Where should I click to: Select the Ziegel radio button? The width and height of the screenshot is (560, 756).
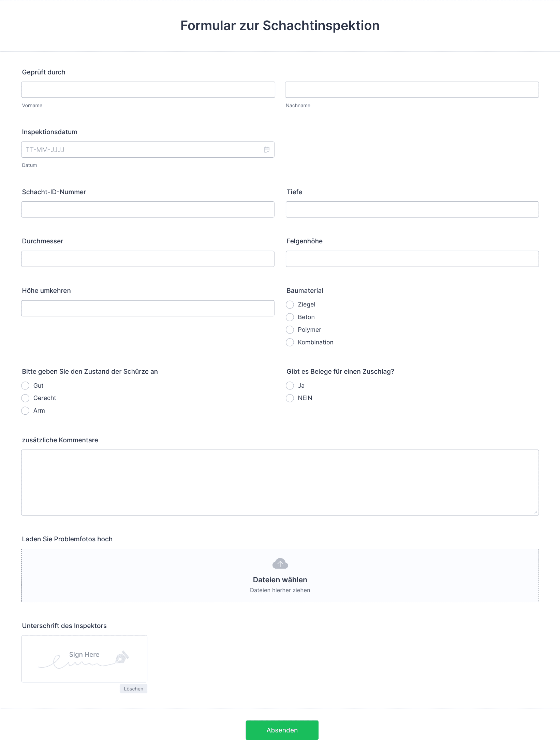[x=290, y=304]
